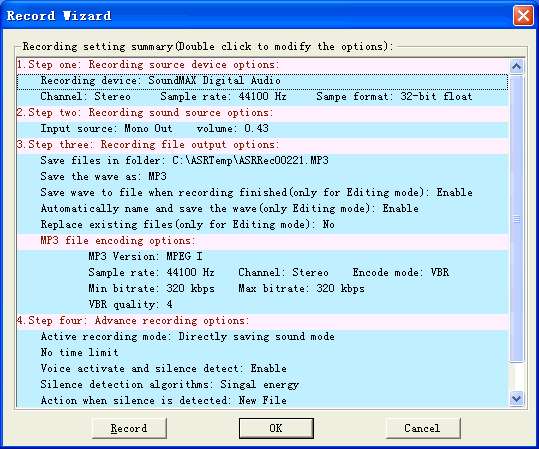Select the Encode mode VBR row
539x449 pixels.
(262, 273)
